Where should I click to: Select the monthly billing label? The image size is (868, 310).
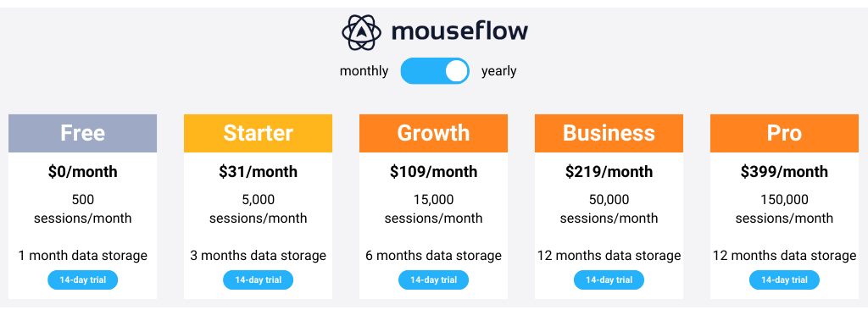(x=364, y=71)
